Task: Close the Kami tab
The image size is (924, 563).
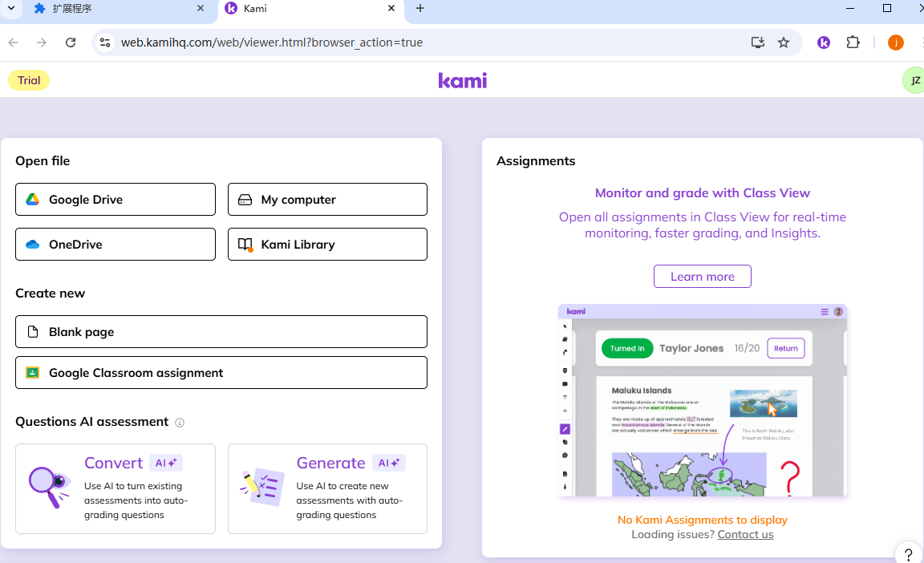Action: 391,8
